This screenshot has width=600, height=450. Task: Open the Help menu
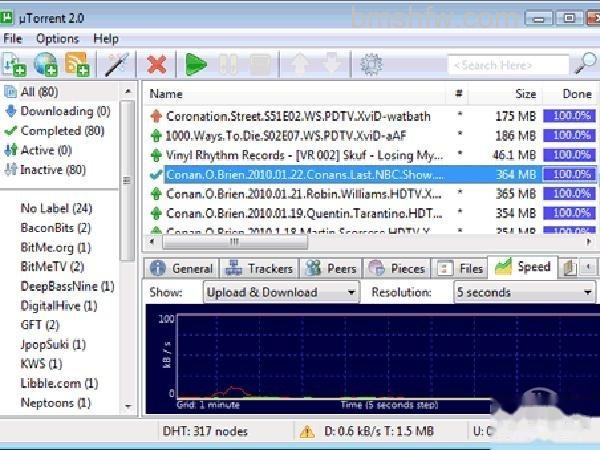[x=106, y=39]
